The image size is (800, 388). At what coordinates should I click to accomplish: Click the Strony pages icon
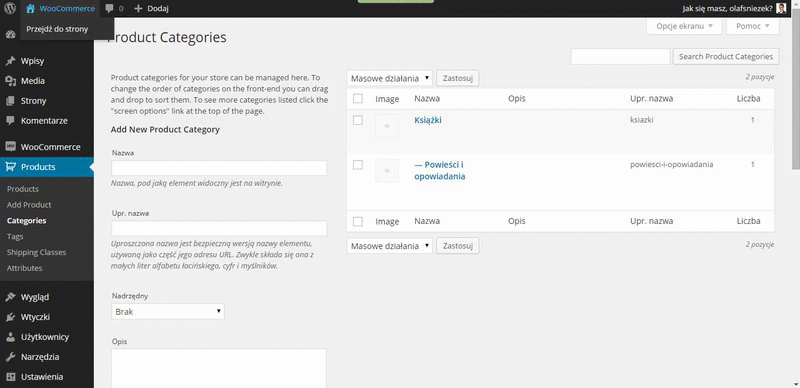(x=10, y=101)
